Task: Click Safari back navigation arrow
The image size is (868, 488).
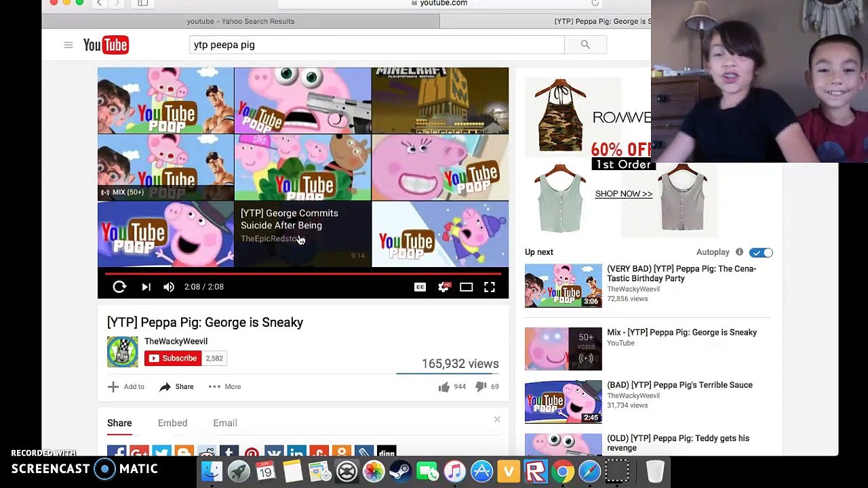Action: 99,3
